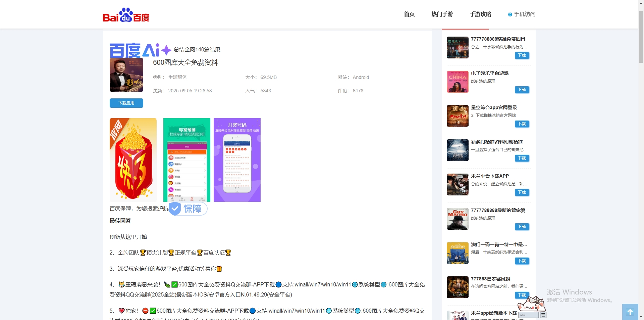The image size is (644, 320).
Task: Open the 手游攻略 section
Action: (x=480, y=14)
